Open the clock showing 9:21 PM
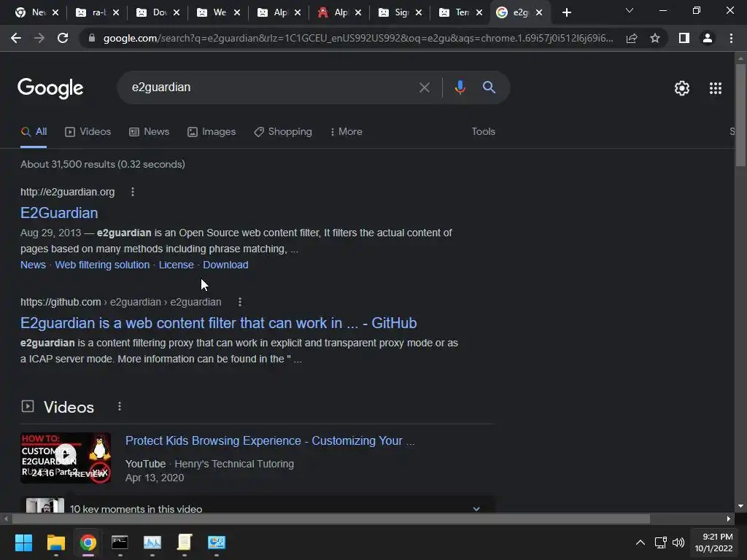 [713, 542]
